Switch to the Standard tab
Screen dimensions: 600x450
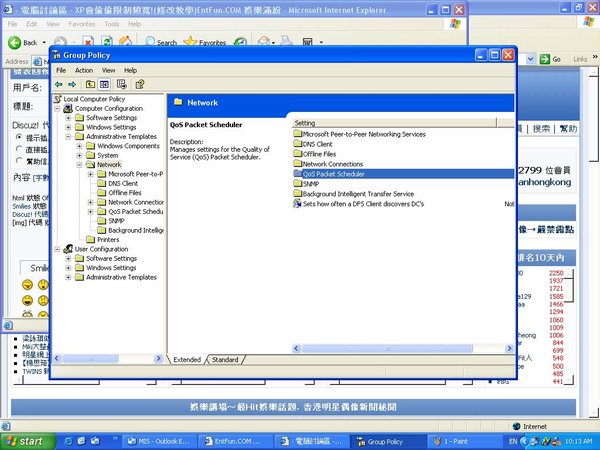[225, 360]
